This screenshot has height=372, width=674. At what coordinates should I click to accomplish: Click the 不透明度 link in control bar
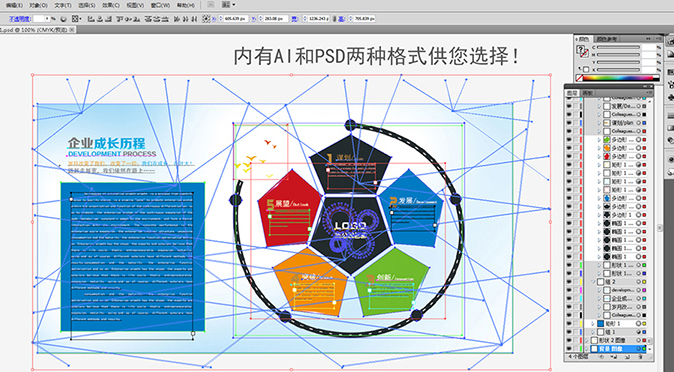20,19
